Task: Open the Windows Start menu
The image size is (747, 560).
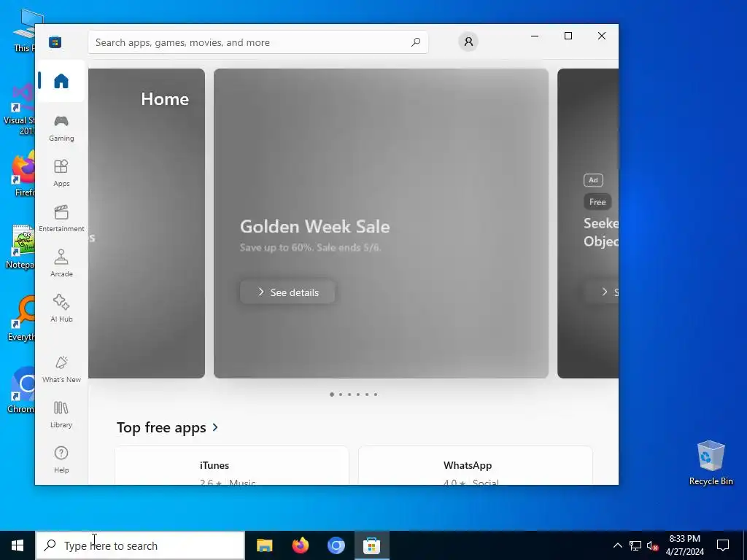Action: click(x=18, y=545)
